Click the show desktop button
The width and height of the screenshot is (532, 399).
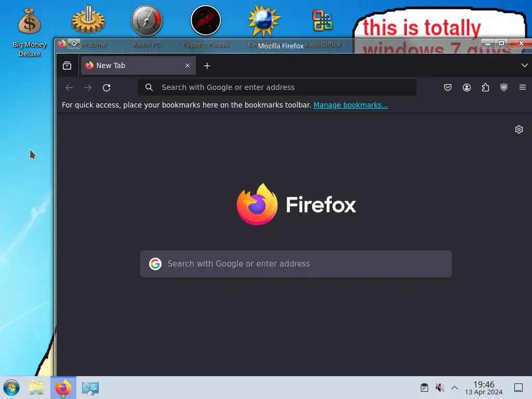coord(518,388)
